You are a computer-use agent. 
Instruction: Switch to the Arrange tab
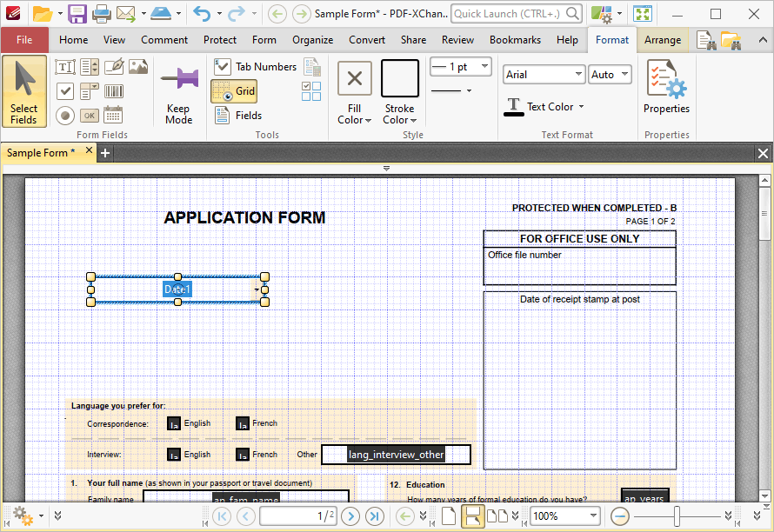[663, 40]
